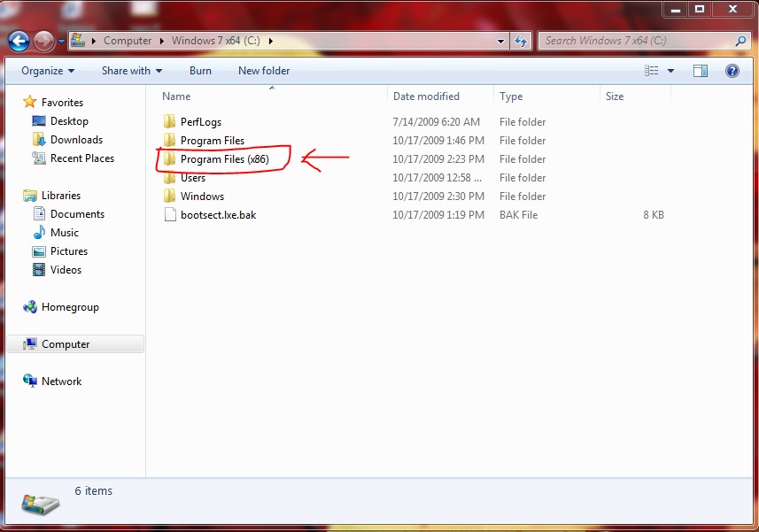
Task: Open the recent pages dropdown arrow
Action: pyautogui.click(x=61, y=41)
